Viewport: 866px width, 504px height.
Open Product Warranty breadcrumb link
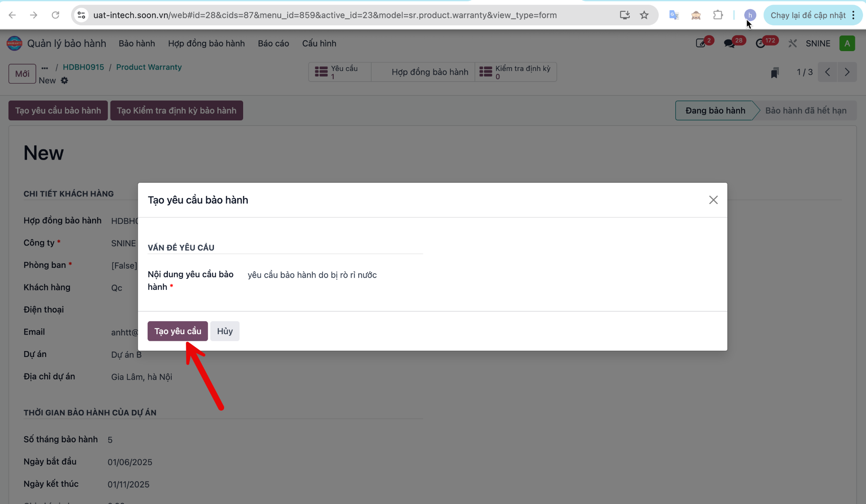click(x=149, y=67)
